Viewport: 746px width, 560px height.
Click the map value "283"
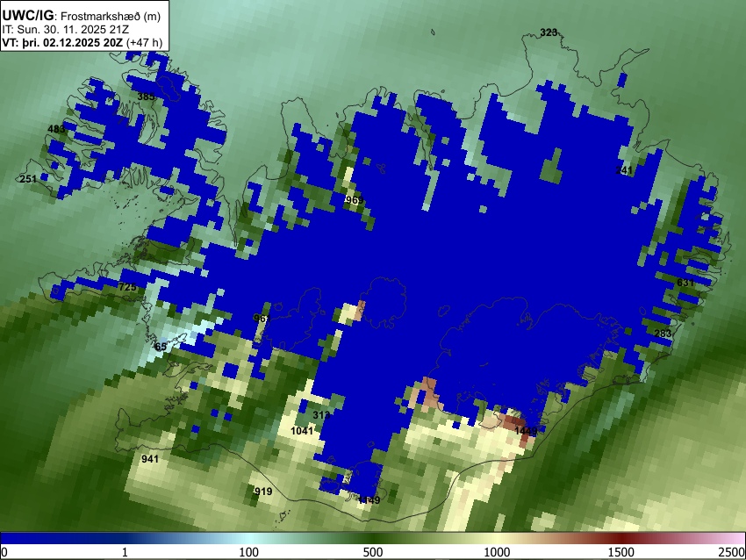663,333
